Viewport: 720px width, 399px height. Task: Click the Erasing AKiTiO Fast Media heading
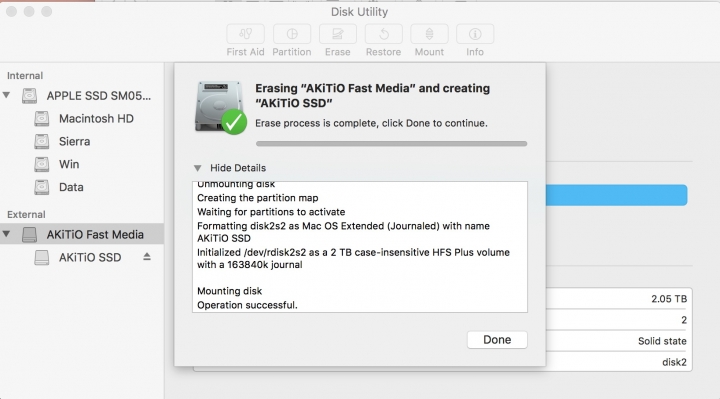(x=372, y=96)
